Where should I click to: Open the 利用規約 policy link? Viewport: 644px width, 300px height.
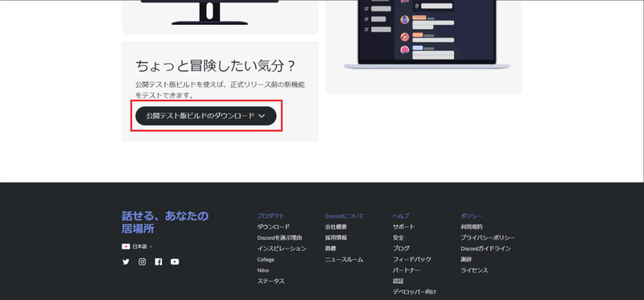pyautogui.click(x=472, y=227)
